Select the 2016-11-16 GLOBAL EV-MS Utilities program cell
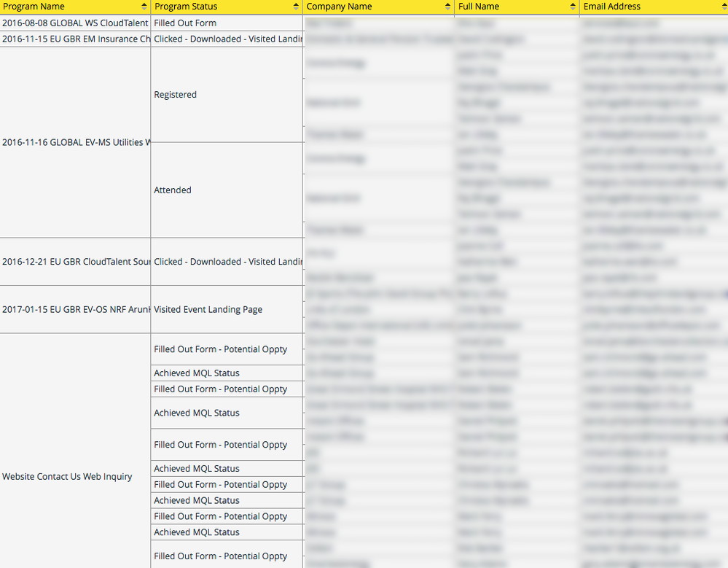The width and height of the screenshot is (728, 568). coord(75,142)
